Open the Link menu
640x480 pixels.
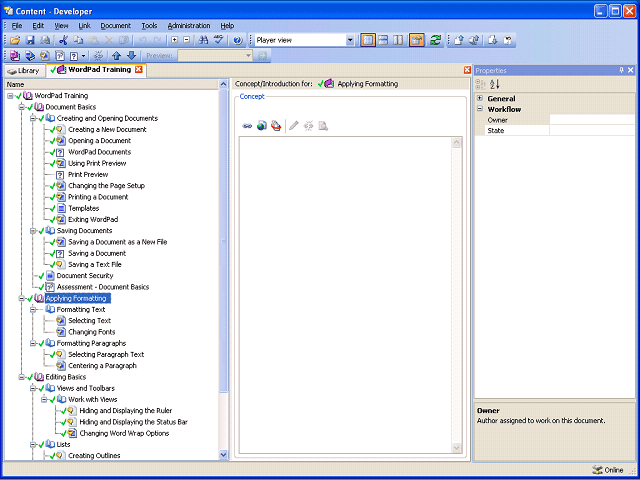(84, 26)
